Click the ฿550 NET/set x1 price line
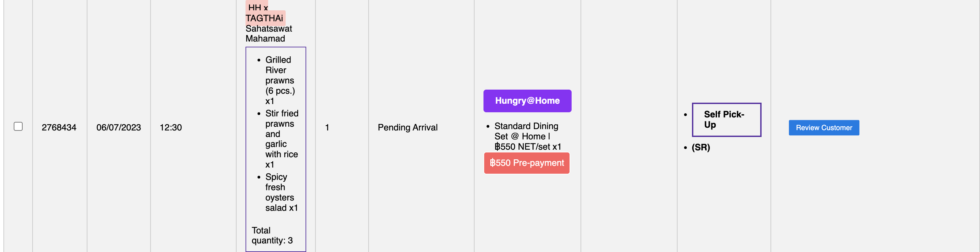 pos(528,147)
